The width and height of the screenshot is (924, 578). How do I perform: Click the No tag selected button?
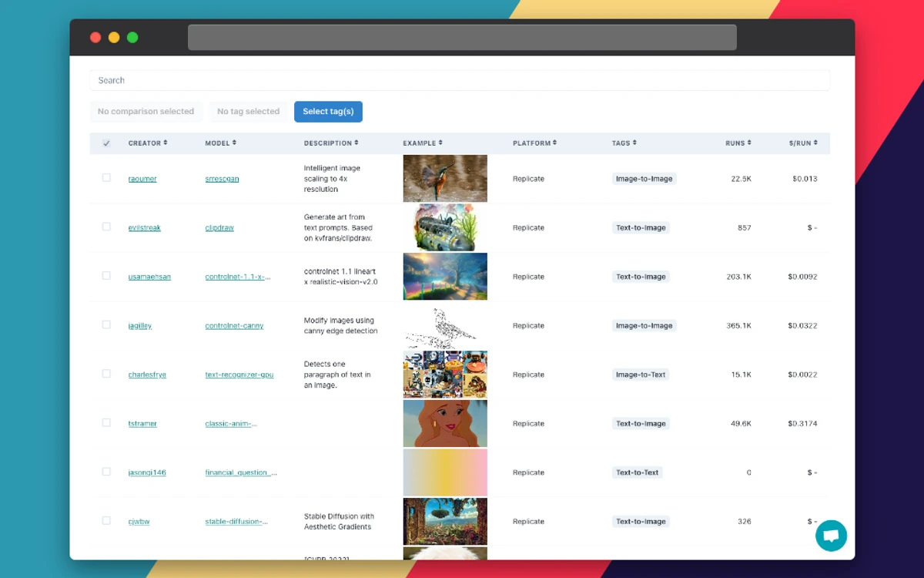click(x=248, y=112)
